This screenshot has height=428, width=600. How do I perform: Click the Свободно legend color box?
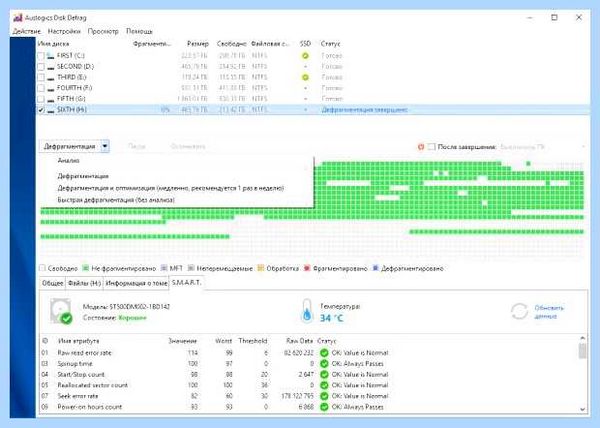tap(42, 268)
